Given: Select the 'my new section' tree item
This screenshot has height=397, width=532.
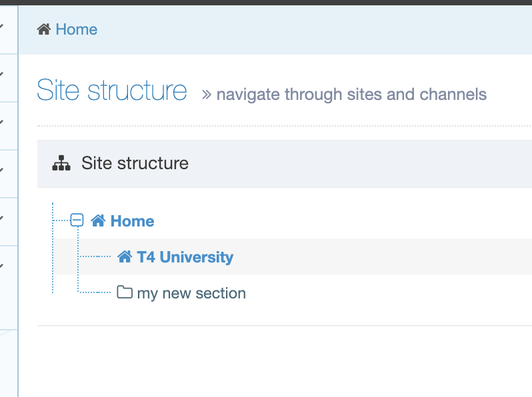Looking at the screenshot, I should 191,293.
